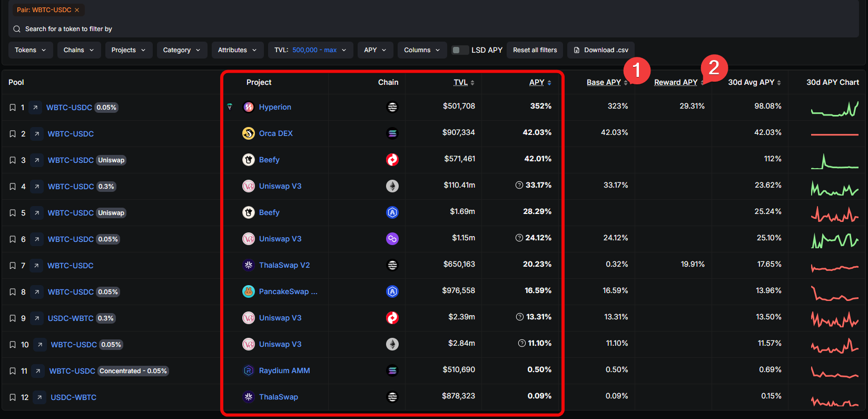Open external link arrow for pool 4
Screen dimensions: 868x419
point(37,187)
